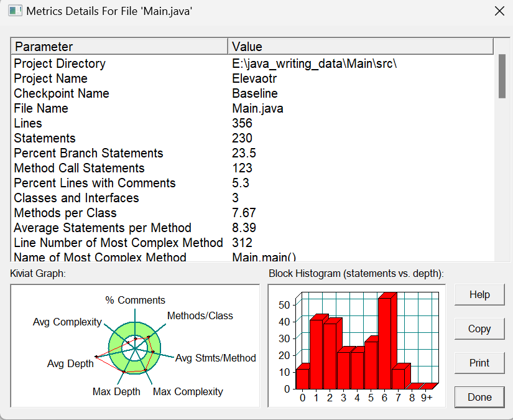Click the depth 7 histogram bar
513x420 pixels.
tap(398, 379)
